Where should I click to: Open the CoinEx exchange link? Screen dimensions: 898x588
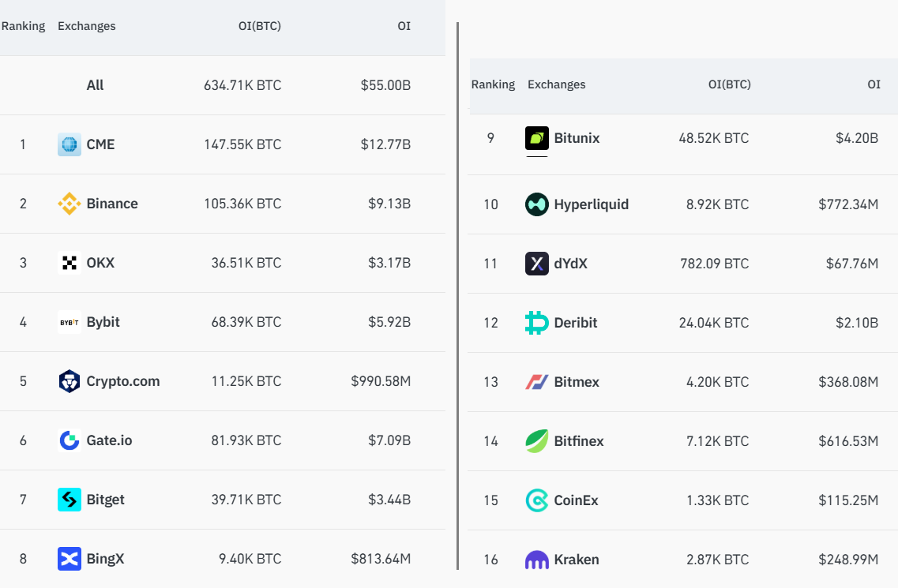pyautogui.click(x=577, y=500)
